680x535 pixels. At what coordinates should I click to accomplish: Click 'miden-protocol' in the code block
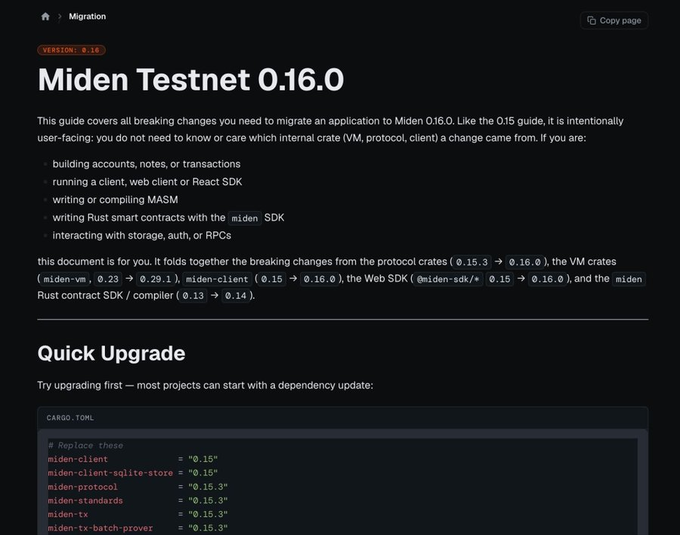[82, 486]
